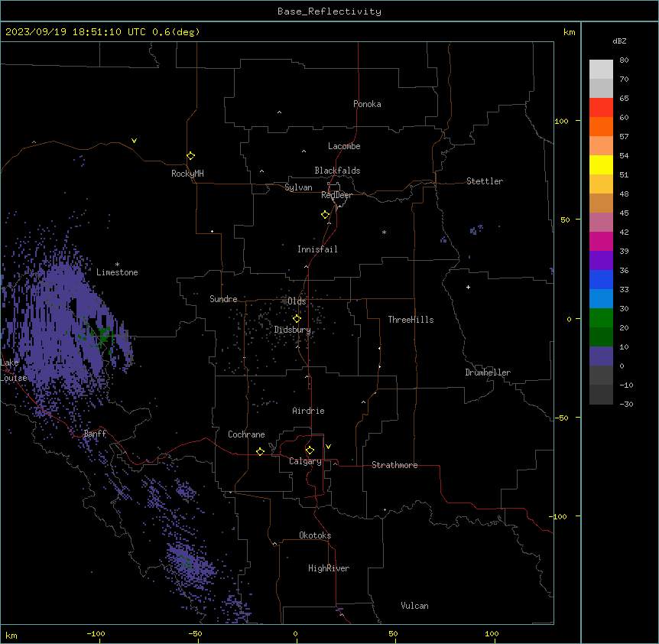Click the Lacombe city label
This screenshot has height=644, width=659.
[344, 146]
